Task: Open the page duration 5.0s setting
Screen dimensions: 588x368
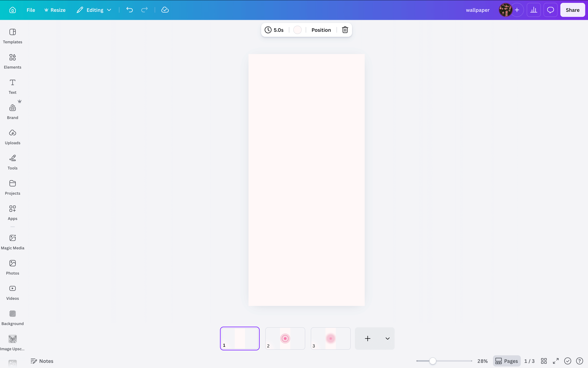Action: [x=274, y=30]
